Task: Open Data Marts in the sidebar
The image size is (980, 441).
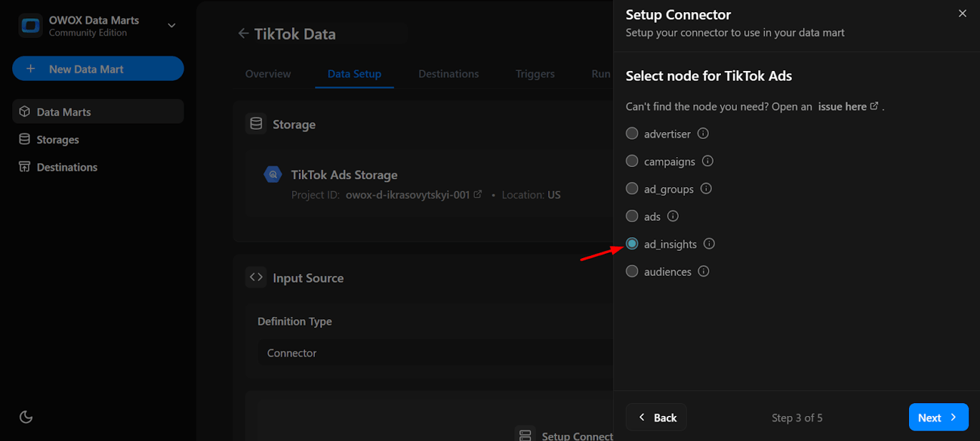Action: pos(98,112)
